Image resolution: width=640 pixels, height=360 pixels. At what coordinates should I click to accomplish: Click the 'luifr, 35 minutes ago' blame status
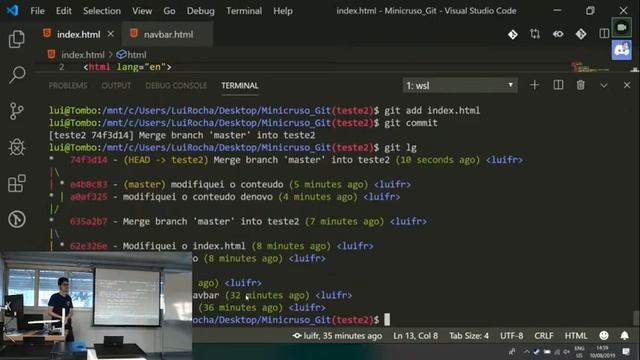338,336
